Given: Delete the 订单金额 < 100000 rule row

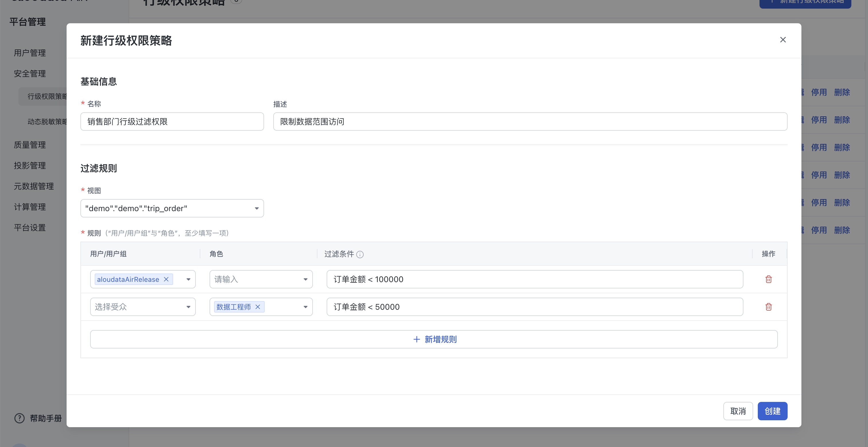Looking at the screenshot, I should (x=769, y=279).
